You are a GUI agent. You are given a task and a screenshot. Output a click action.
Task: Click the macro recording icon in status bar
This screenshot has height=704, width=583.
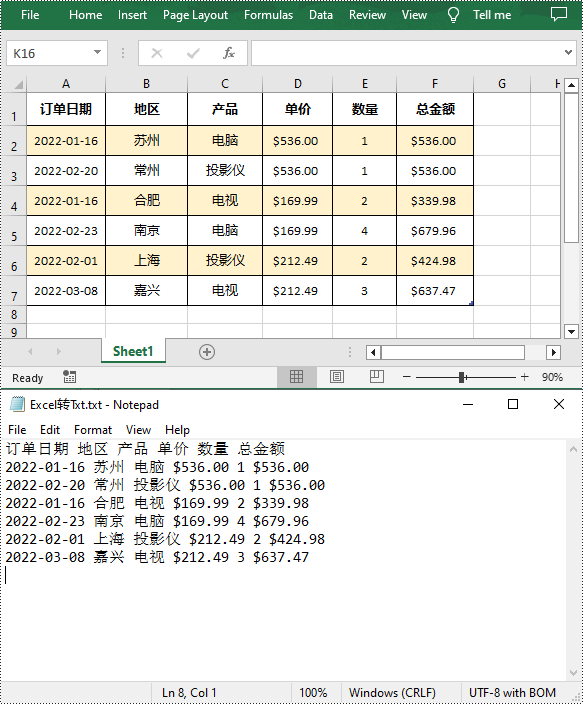tap(69, 377)
